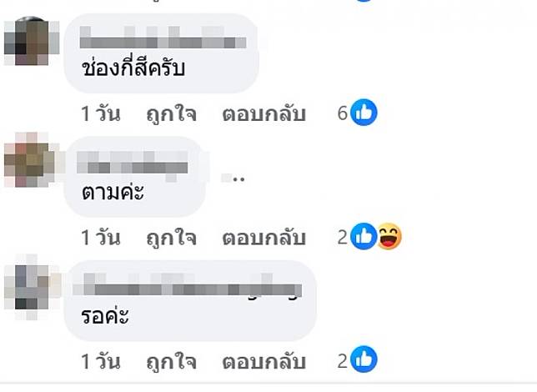Open the 1 วัน timestamp under ตามค่ะ
Screen dimensions: 537x392
[x=101, y=237]
